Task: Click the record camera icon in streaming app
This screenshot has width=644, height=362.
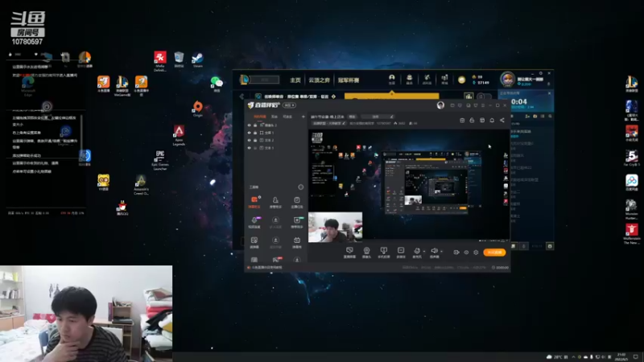Action: click(456, 253)
